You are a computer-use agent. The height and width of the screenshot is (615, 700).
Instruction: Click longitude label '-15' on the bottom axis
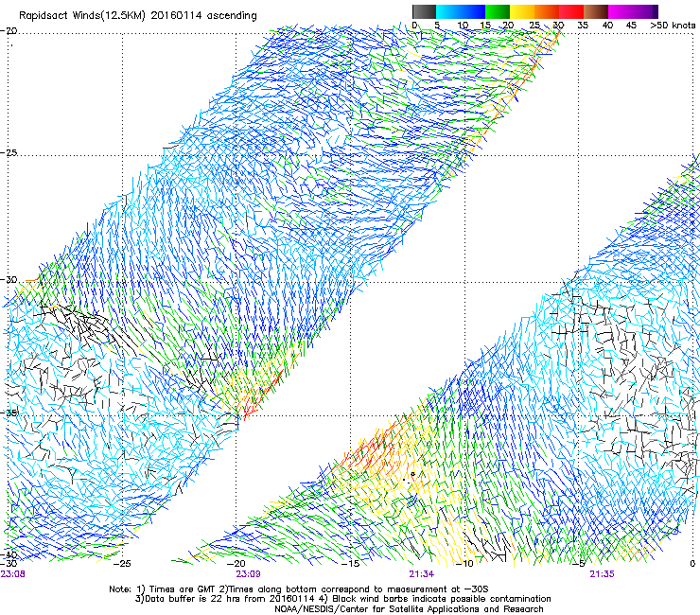350,564
